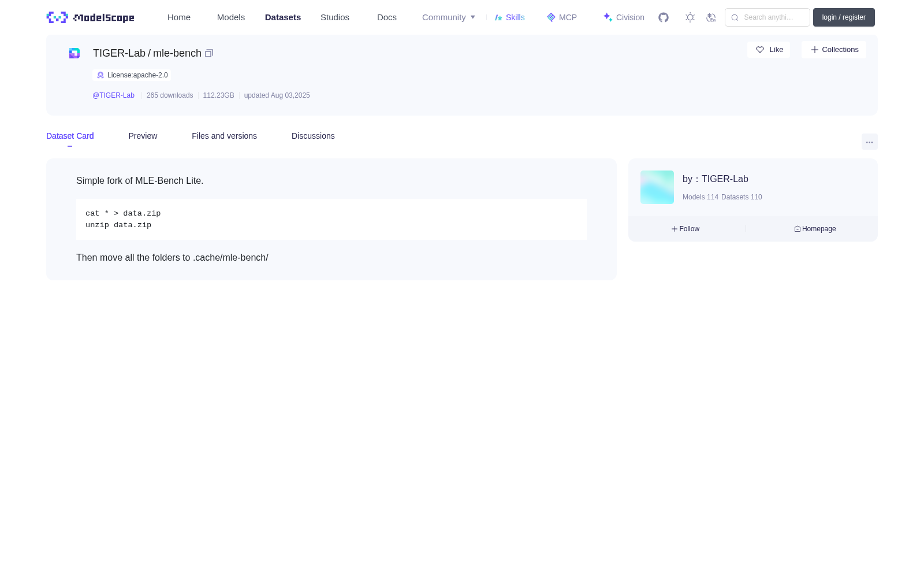
Task: Open the Docs page
Action: [387, 17]
